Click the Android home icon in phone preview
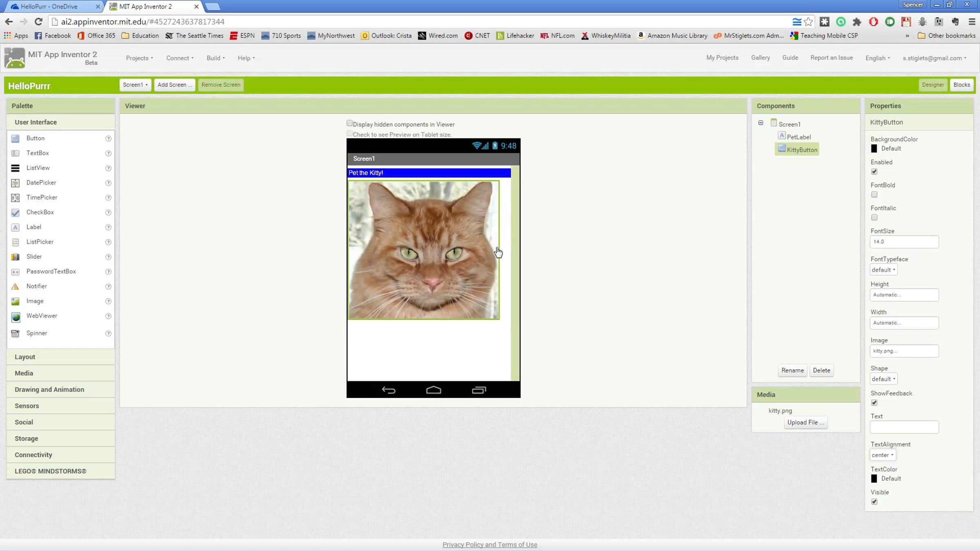The image size is (980, 551). click(x=433, y=390)
